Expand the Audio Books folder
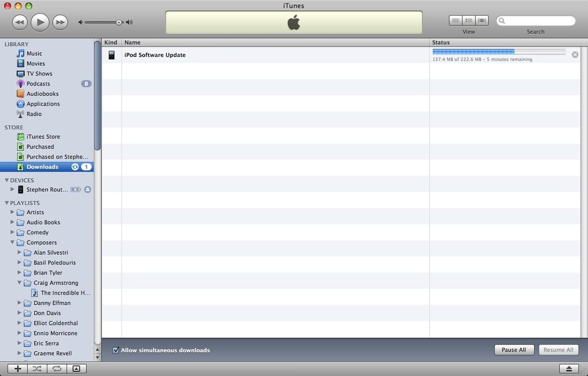 pyautogui.click(x=13, y=222)
